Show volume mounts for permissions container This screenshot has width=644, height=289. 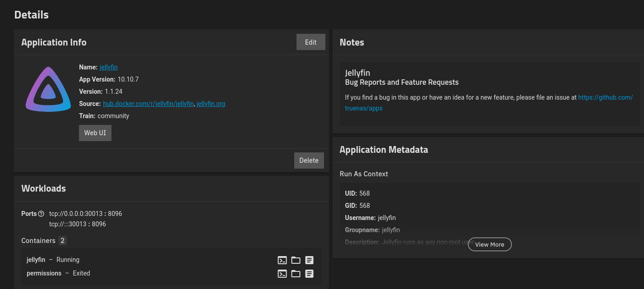(296, 274)
